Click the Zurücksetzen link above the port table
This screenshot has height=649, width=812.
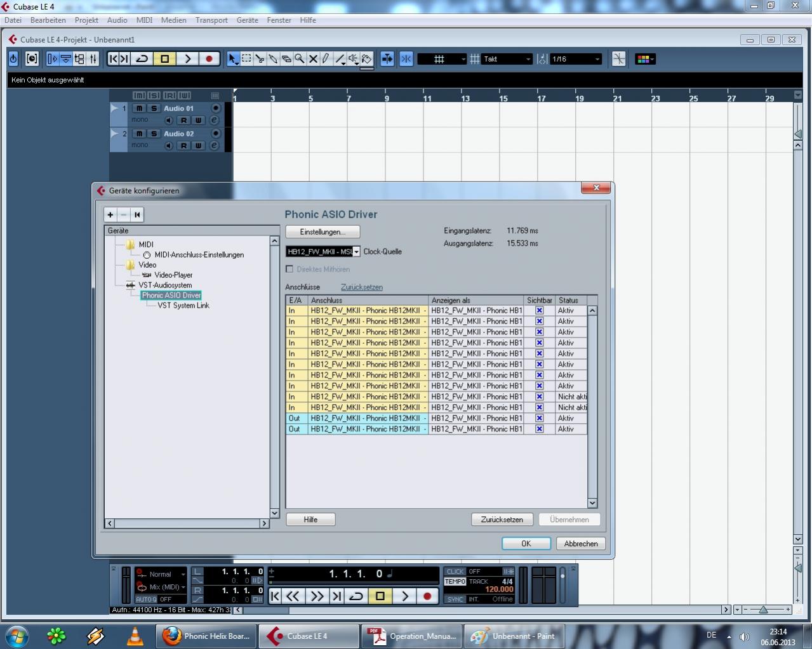pos(362,287)
